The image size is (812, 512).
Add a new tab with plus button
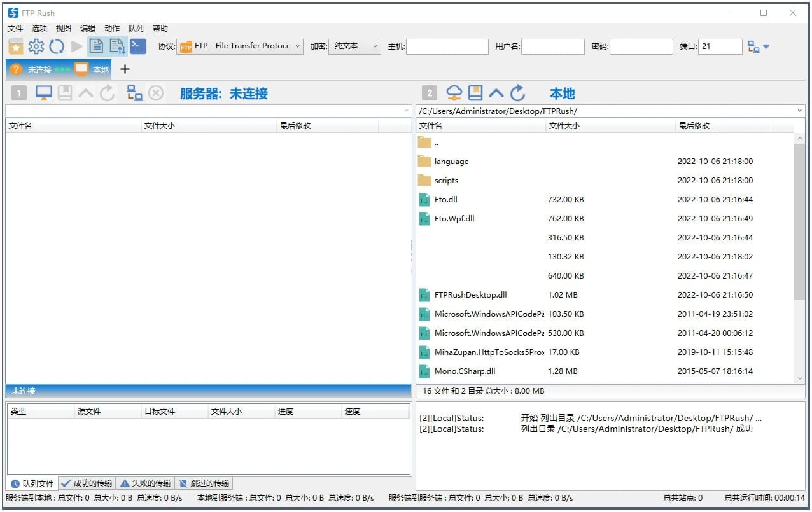(125, 69)
